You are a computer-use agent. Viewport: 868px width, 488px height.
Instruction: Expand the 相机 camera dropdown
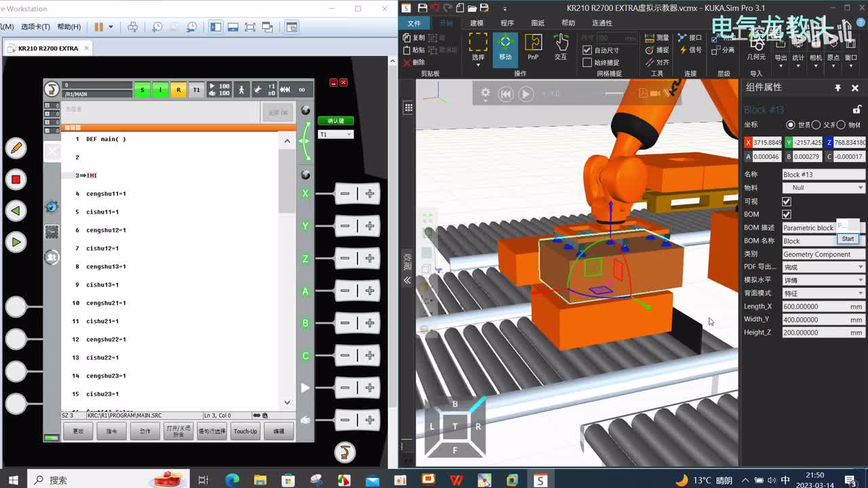pos(816,66)
